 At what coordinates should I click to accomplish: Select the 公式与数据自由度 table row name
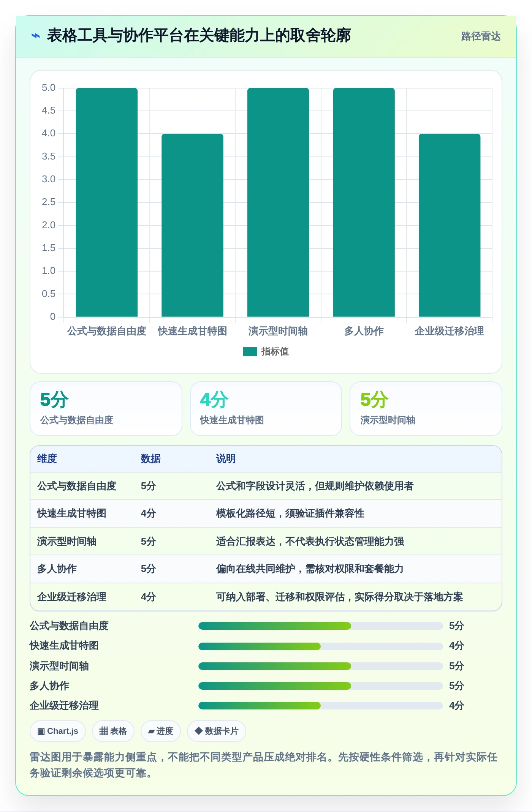point(76,486)
